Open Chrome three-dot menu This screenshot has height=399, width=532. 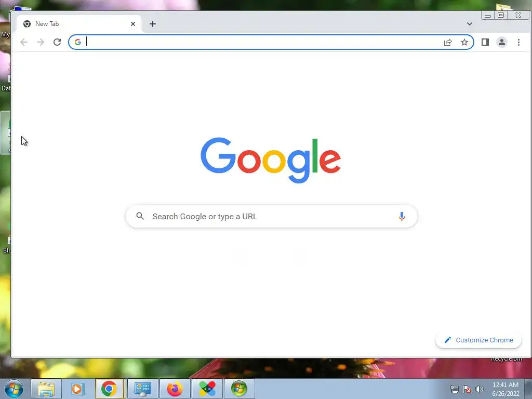[x=518, y=42]
